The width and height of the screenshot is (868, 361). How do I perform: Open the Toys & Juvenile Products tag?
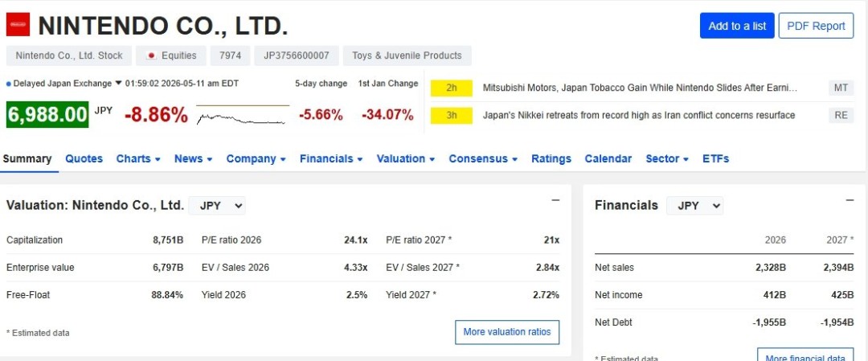407,55
